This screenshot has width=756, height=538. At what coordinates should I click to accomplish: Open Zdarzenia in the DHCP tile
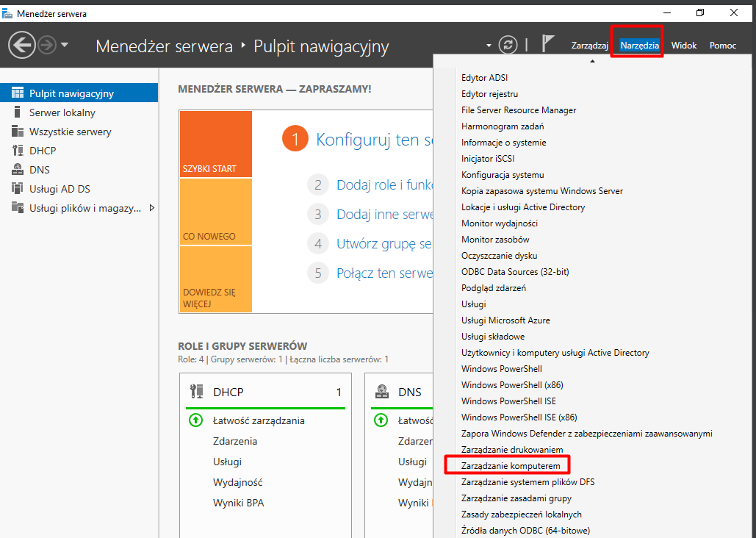(234, 441)
